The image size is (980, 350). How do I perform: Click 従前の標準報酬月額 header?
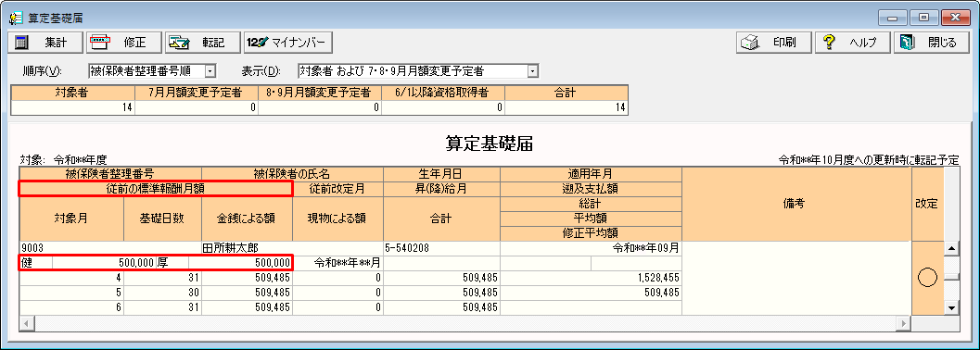pyautogui.click(x=156, y=188)
